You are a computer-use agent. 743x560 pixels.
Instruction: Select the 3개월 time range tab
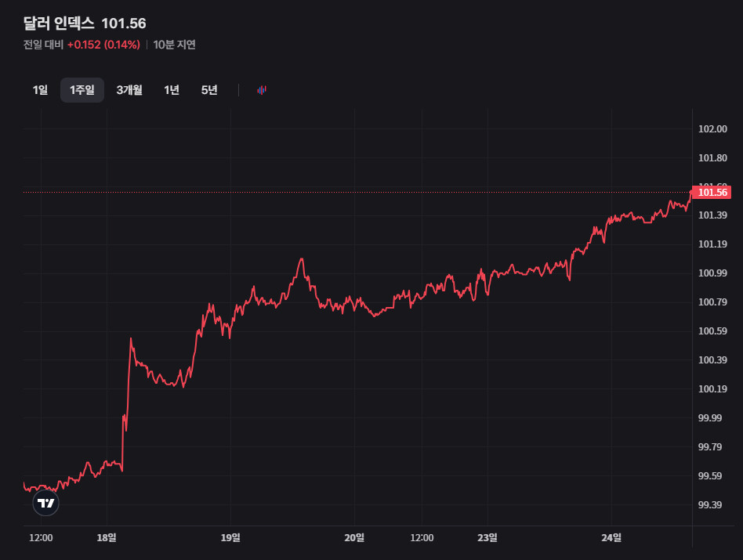click(129, 90)
